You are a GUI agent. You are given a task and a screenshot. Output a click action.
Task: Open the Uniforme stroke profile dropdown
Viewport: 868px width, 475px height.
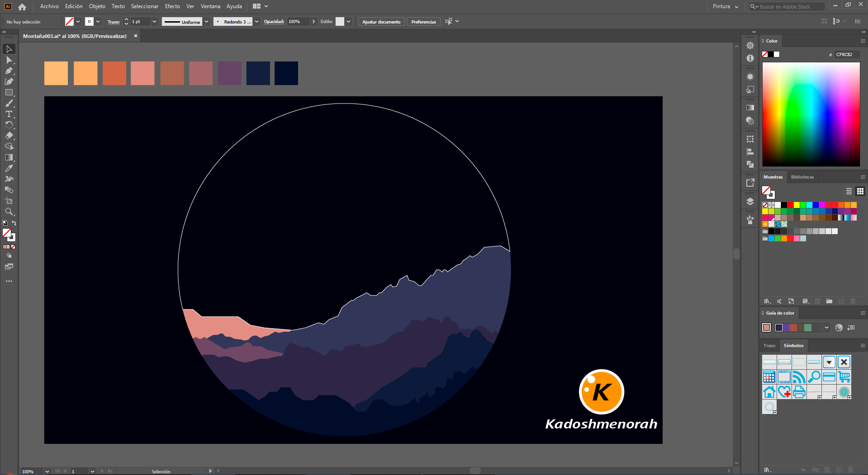[x=207, y=22]
